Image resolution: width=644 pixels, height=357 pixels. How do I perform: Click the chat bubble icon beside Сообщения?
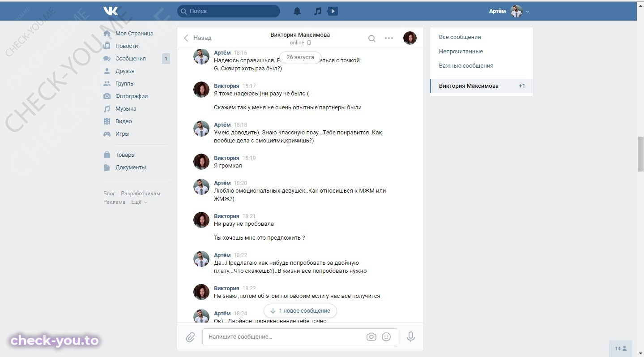point(107,59)
